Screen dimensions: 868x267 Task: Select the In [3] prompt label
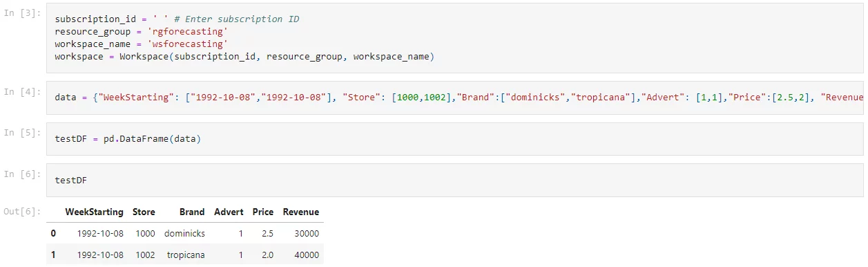point(23,13)
